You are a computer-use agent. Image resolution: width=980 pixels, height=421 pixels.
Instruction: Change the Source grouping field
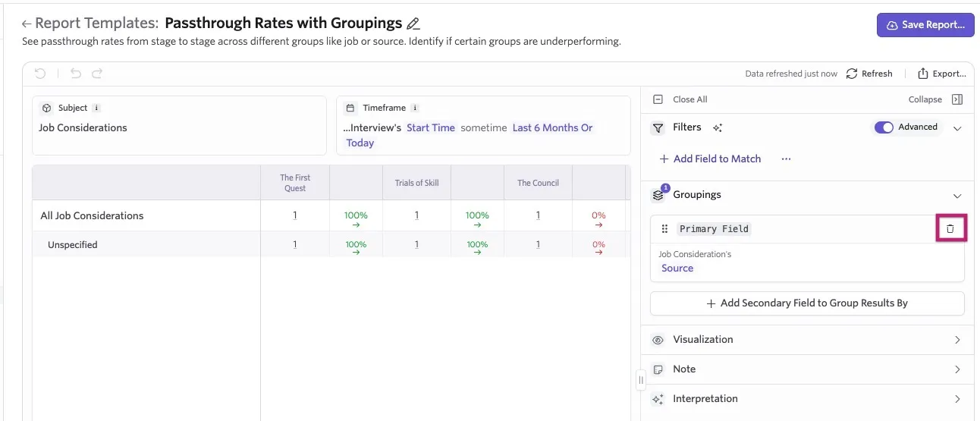coord(677,268)
